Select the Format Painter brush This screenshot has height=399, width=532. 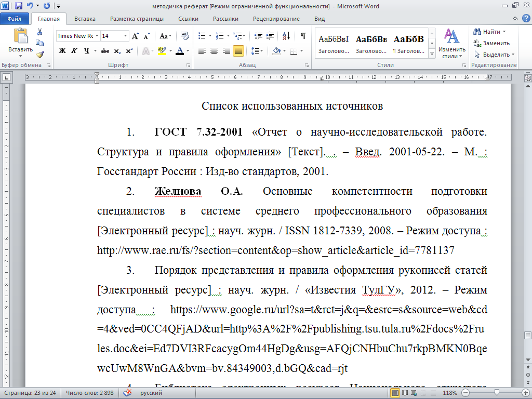[x=40, y=54]
